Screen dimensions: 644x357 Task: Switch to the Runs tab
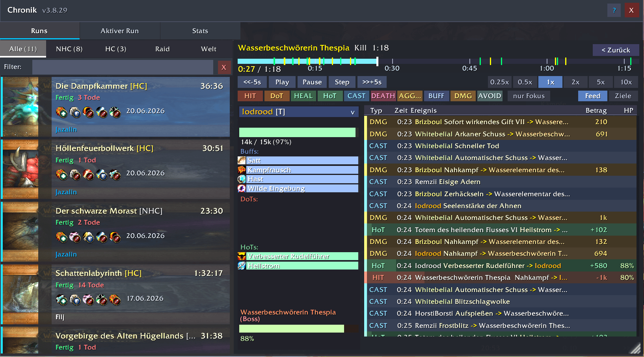click(39, 31)
